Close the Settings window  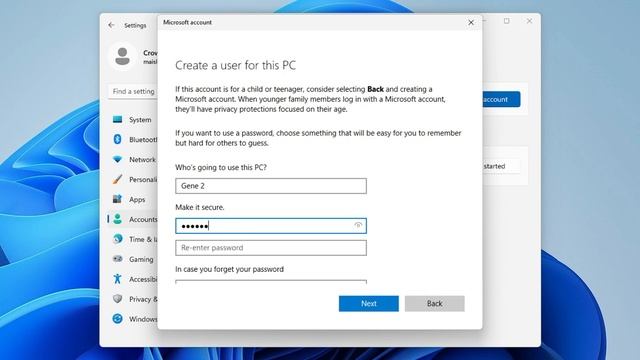tap(529, 21)
